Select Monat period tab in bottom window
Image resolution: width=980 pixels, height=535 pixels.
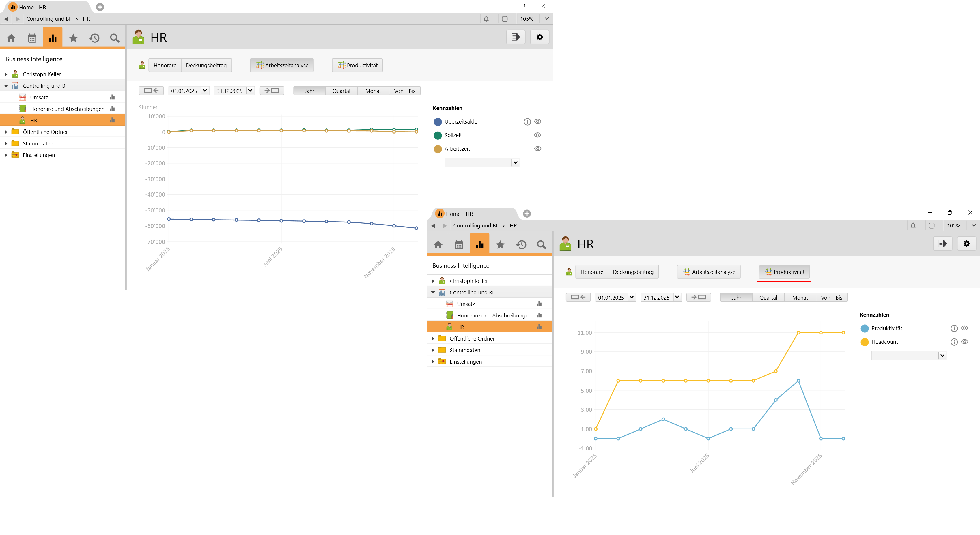(x=800, y=297)
